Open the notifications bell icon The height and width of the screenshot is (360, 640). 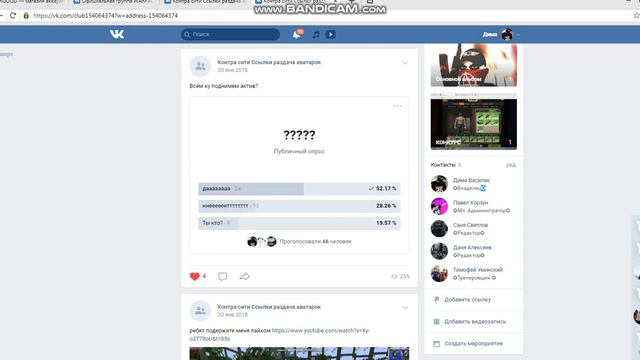coord(297,35)
